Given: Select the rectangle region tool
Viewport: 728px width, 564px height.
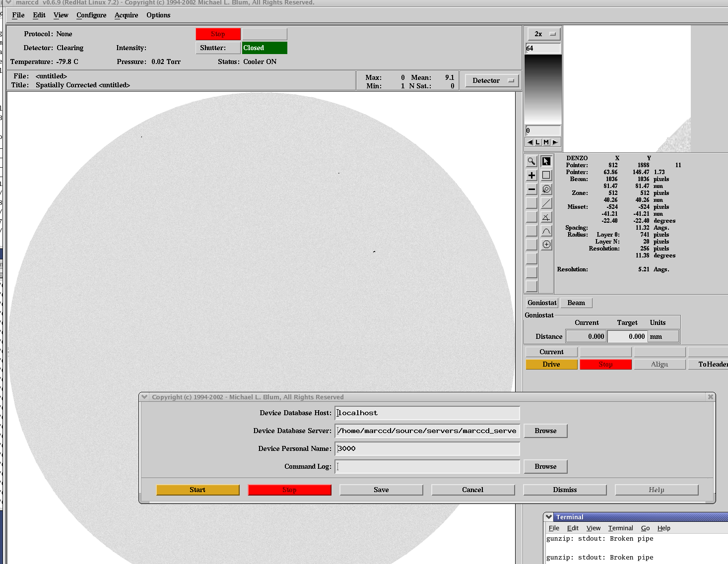Looking at the screenshot, I should tap(546, 175).
